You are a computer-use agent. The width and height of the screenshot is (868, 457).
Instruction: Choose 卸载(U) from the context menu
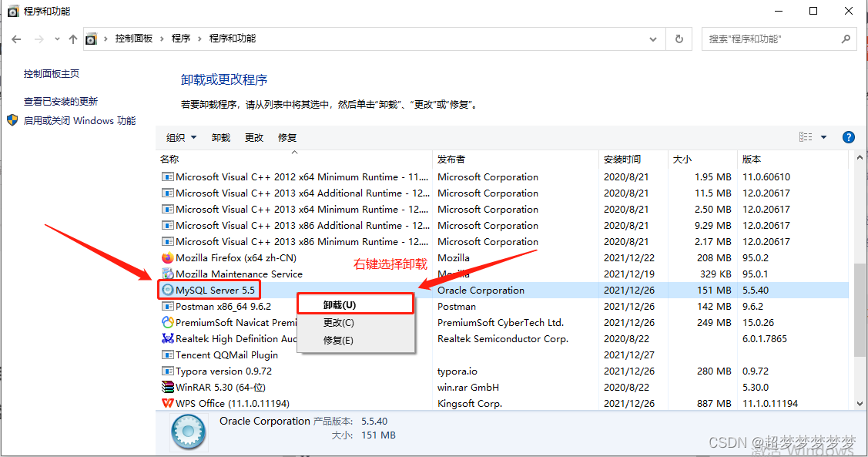[x=355, y=304]
